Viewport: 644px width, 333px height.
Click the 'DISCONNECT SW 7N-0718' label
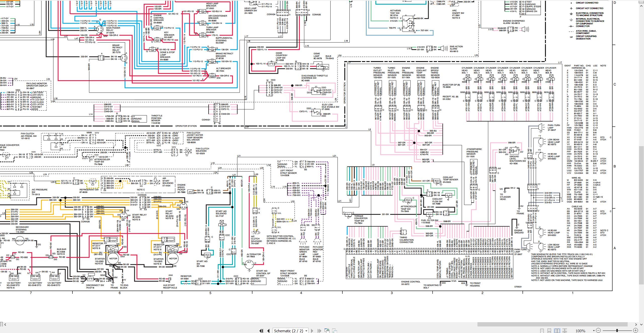click(x=95, y=286)
